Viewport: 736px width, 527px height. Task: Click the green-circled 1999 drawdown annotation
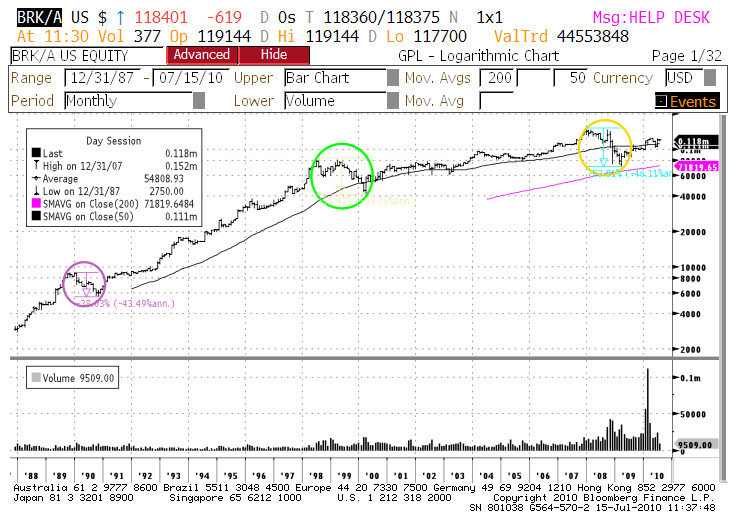click(342, 176)
